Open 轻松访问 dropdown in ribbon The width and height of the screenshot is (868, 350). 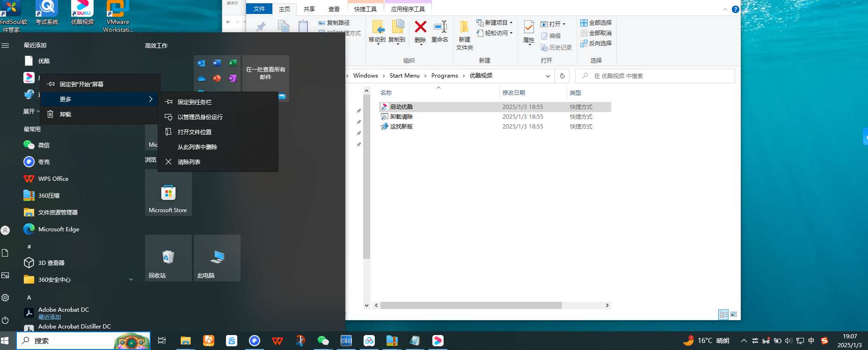click(495, 33)
